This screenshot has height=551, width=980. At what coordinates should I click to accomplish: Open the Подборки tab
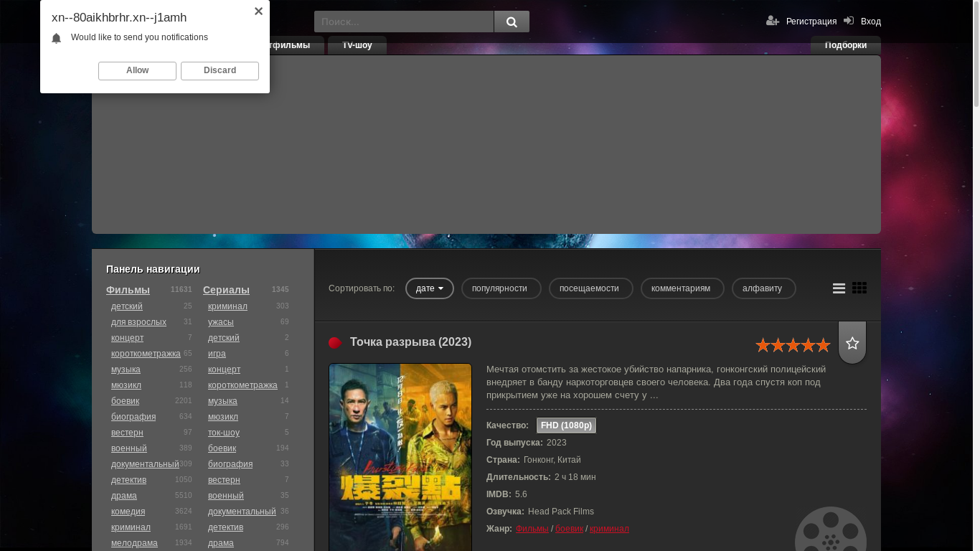tap(846, 45)
